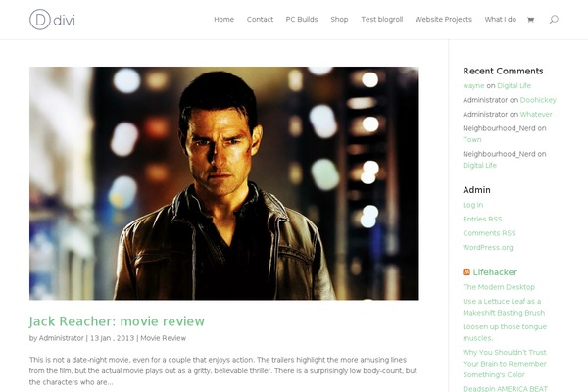
Task: Open Digital Life link next to wayne
Action: point(514,86)
